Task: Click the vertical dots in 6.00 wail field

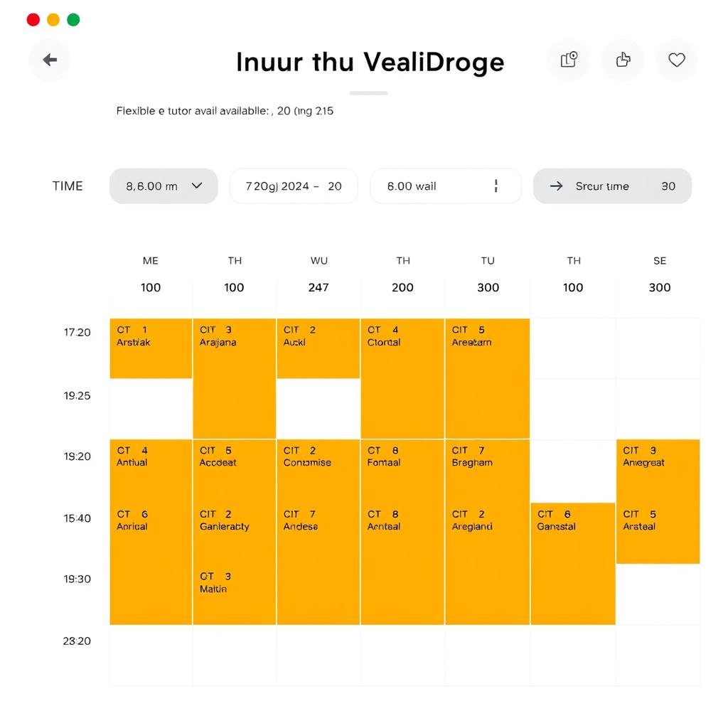Action: 496,186
